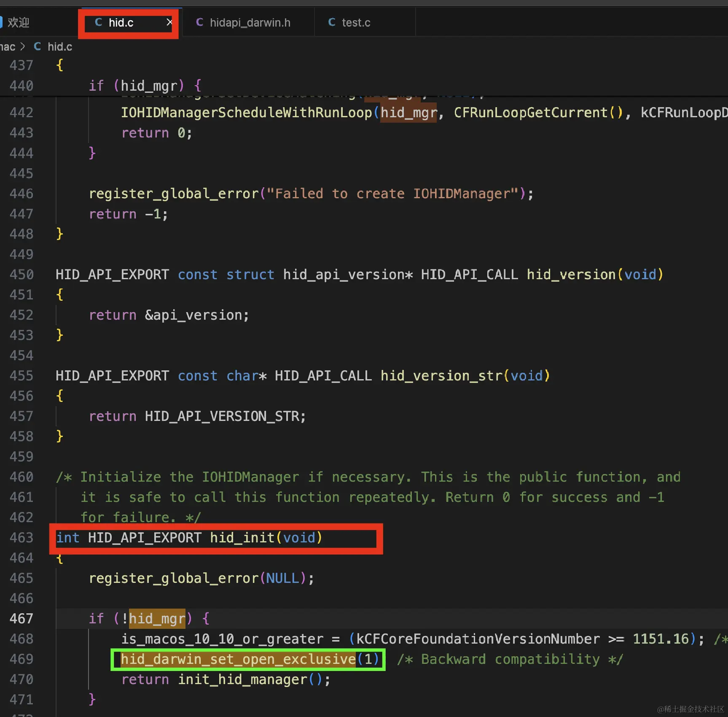
Task: Click hid_version function name on line 450
Action: [x=572, y=275]
